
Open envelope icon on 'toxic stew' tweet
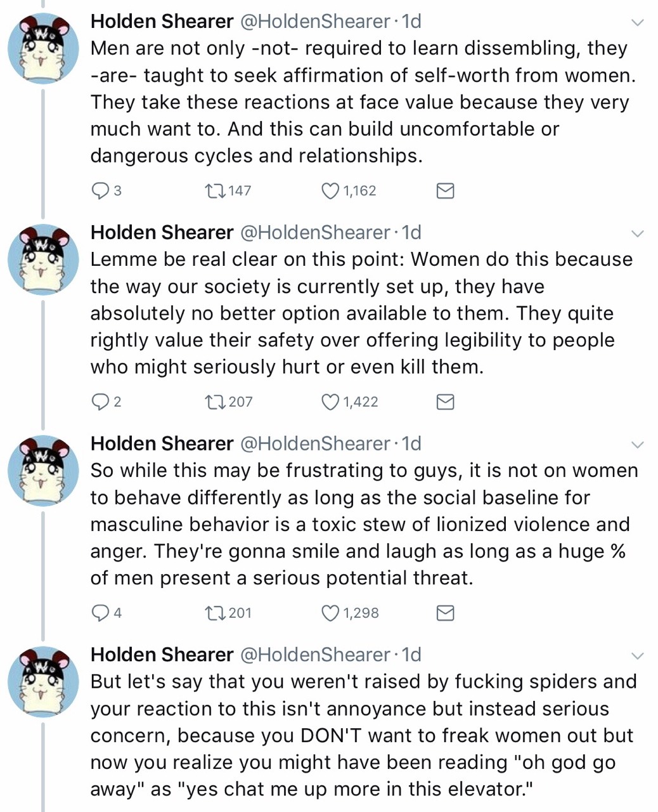[446, 613]
